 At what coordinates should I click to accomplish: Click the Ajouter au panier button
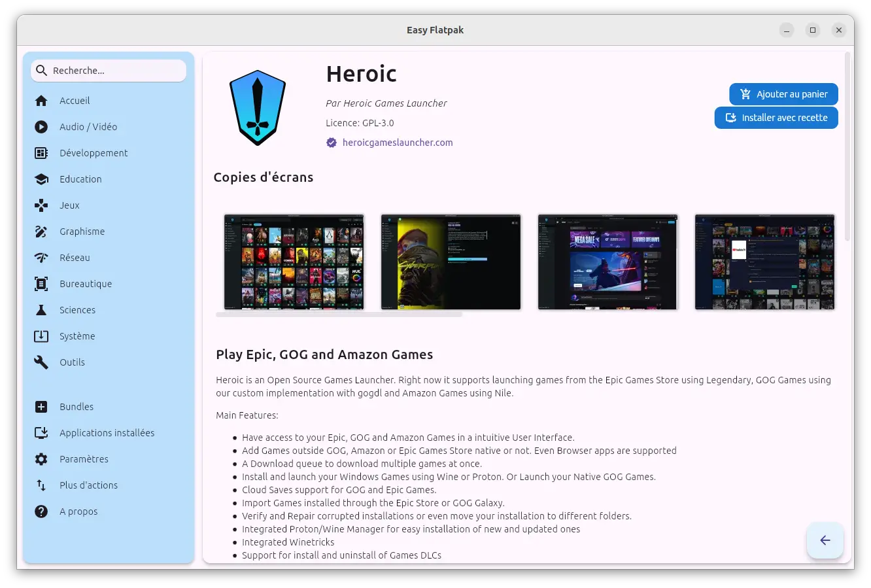pyautogui.click(x=783, y=94)
